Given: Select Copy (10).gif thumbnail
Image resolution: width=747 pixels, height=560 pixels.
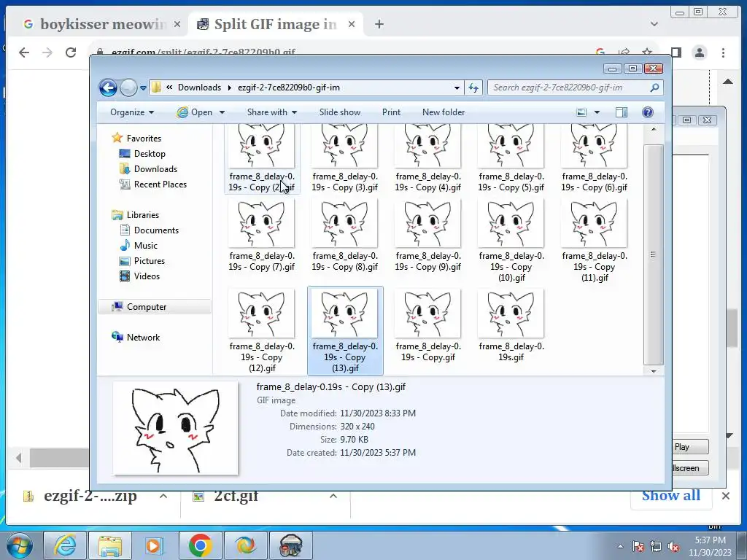Looking at the screenshot, I should 511,224.
